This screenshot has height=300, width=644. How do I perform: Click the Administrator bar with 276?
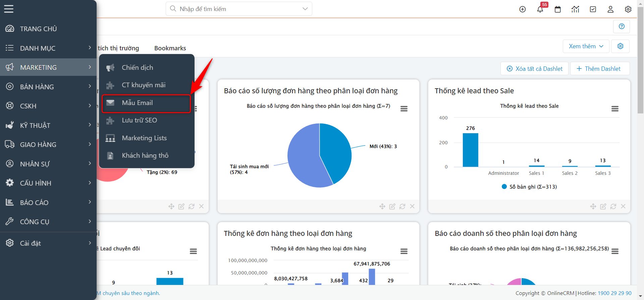pyautogui.click(x=470, y=150)
